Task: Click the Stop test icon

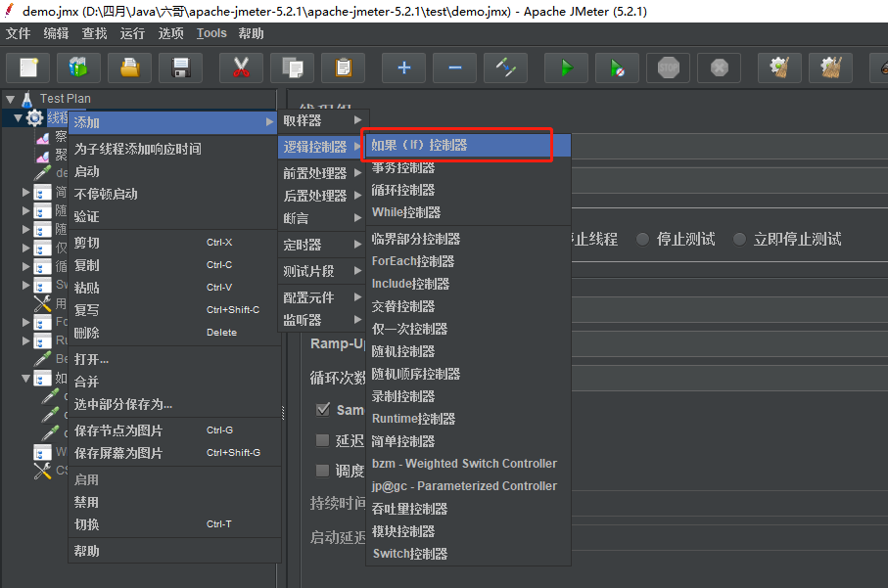Action: tap(669, 68)
